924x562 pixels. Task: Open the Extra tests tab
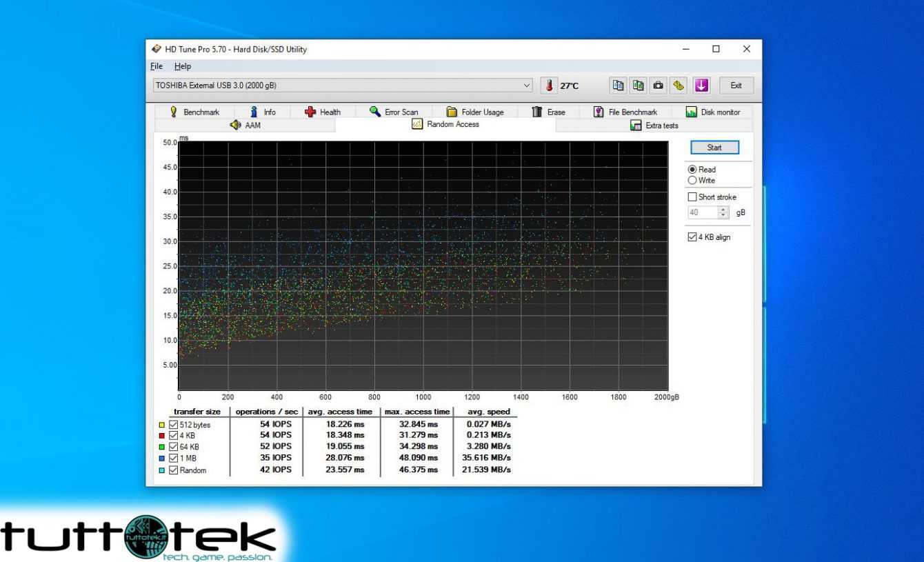(654, 126)
